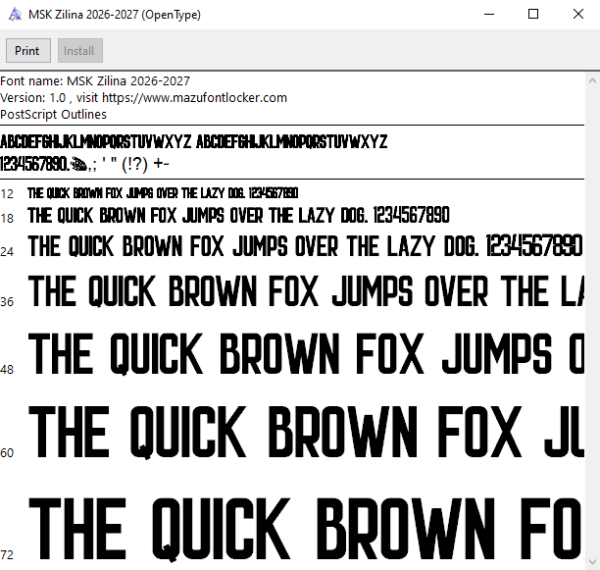Click the scrollbar down arrow

[x=592, y=562]
